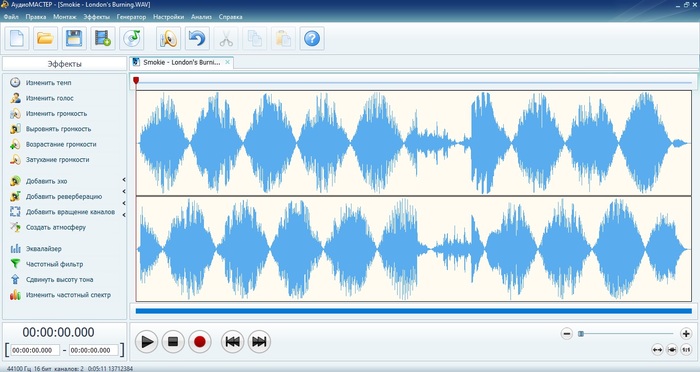Screen dimensions: 700x372
Task: Jump to start with the rewind button
Action: [233, 342]
